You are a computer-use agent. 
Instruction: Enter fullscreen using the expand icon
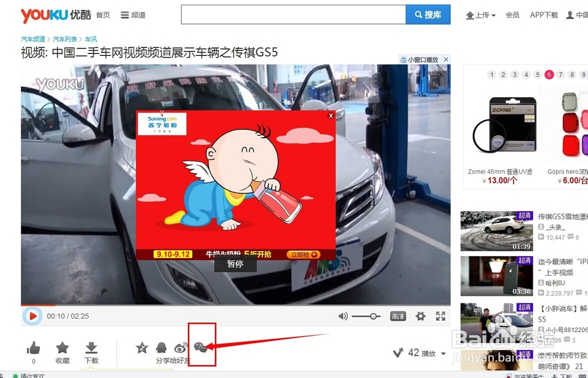pos(440,316)
